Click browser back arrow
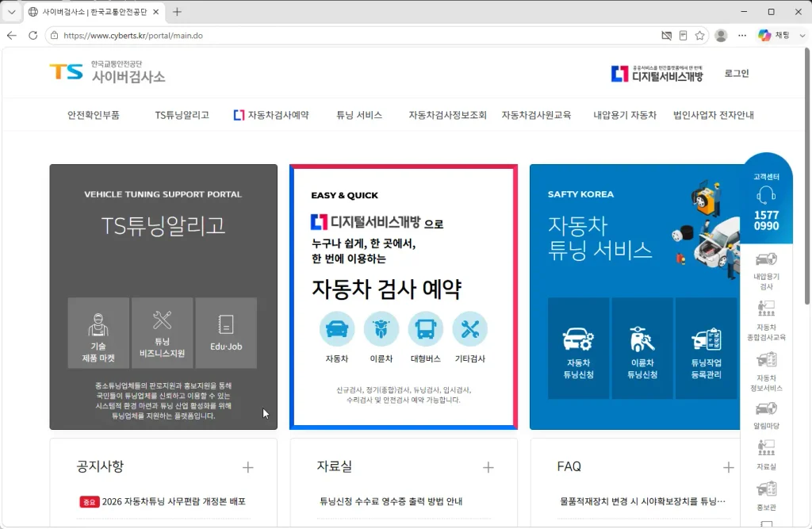Image resolution: width=812 pixels, height=529 pixels. click(11, 35)
